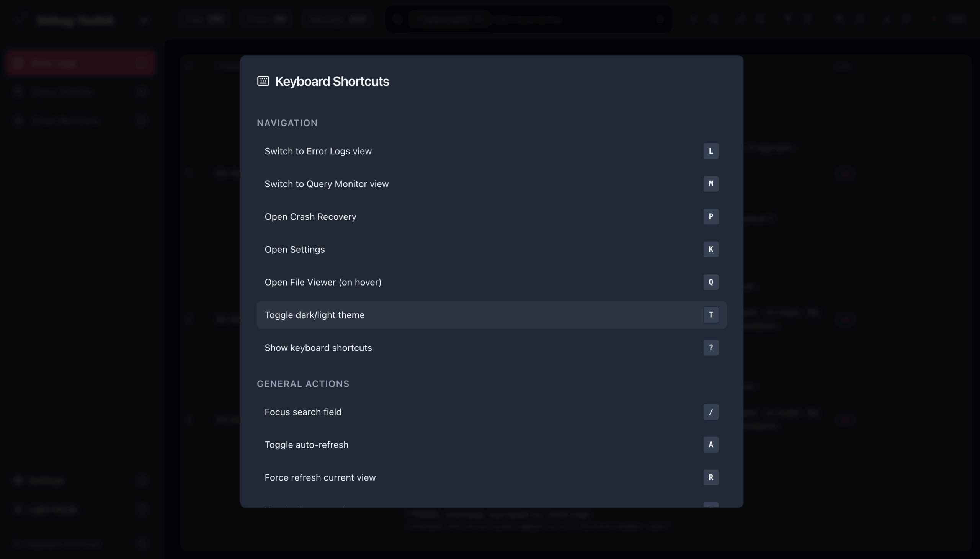Click the keyboard icon beside the Keyboard Shortcuts title

click(x=263, y=81)
